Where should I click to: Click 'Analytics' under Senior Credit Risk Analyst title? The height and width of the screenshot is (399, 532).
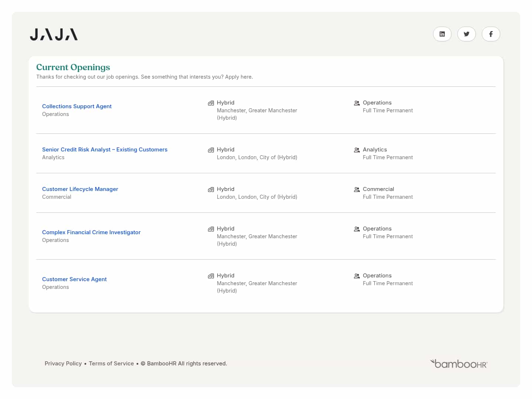(x=53, y=157)
